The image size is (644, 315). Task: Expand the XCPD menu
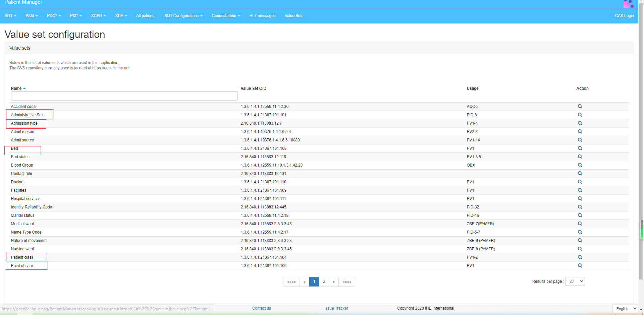point(98,16)
